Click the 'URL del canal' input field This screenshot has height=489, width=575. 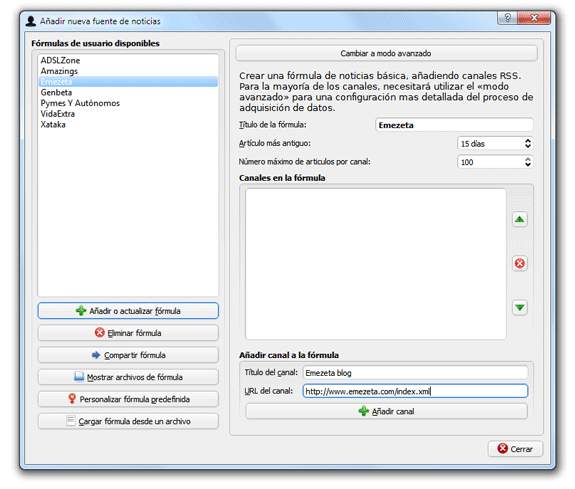click(415, 391)
